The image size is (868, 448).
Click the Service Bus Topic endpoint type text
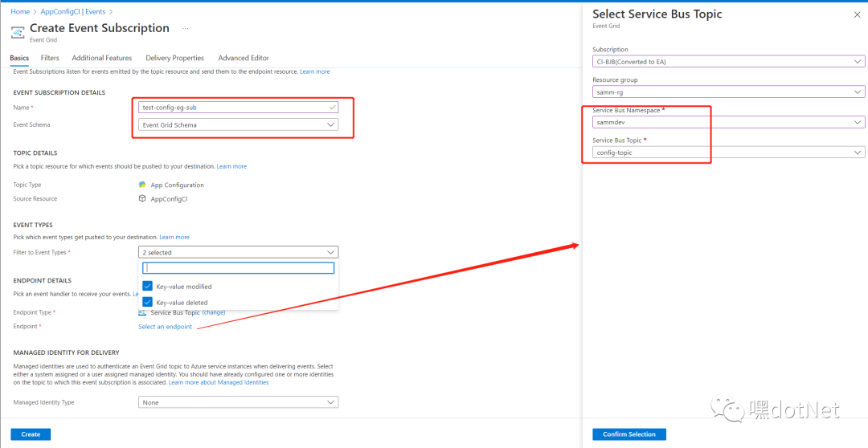pos(175,312)
